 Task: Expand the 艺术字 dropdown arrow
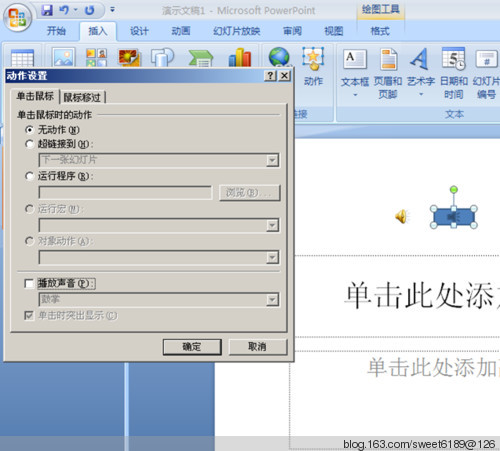click(421, 94)
